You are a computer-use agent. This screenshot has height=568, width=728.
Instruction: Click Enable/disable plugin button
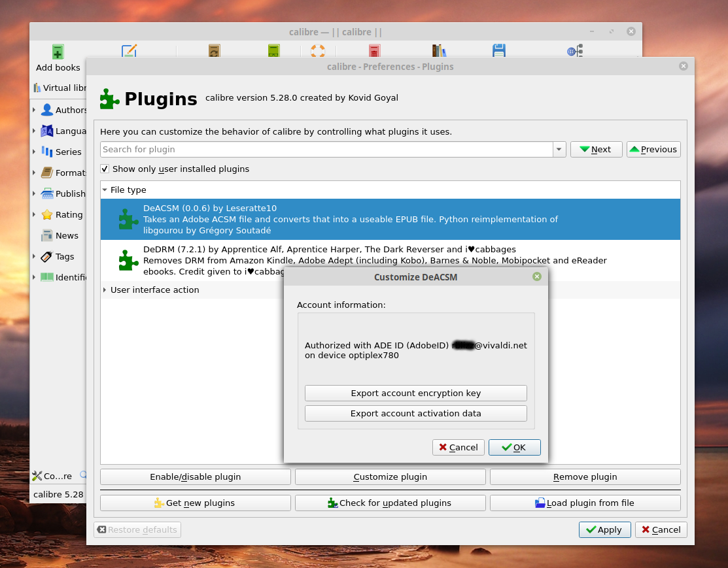196,477
